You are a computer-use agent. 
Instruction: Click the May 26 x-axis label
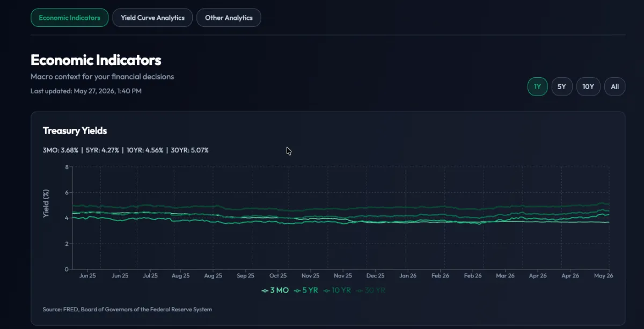[x=604, y=276]
